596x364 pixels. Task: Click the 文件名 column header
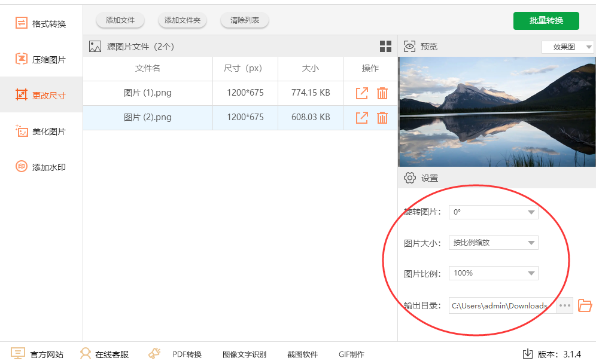point(147,68)
